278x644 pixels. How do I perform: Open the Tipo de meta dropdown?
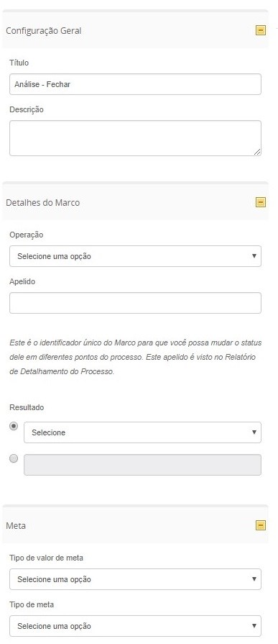(135, 626)
